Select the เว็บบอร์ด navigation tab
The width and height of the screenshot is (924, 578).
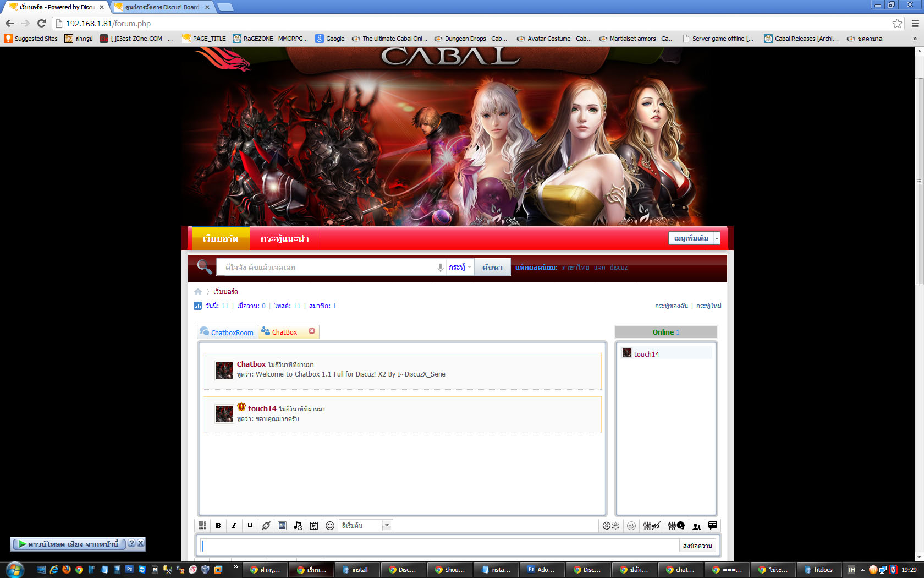coord(221,238)
